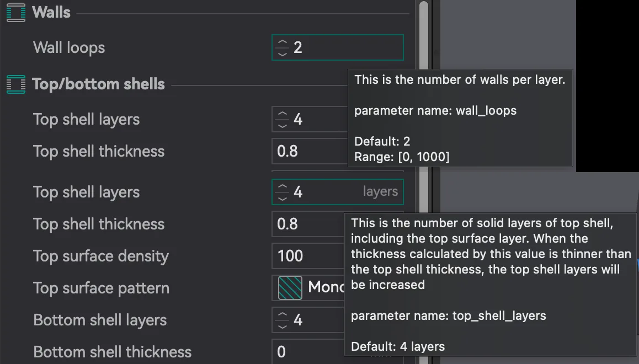639x364 pixels.
Task: Click up arrow of Top shell layers directly under the shells header
Action: pos(283,114)
